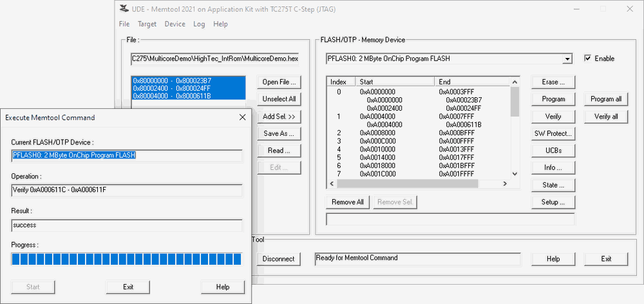This screenshot has height=304, width=644.
Task: Click the hex file path input field
Action: (215, 59)
